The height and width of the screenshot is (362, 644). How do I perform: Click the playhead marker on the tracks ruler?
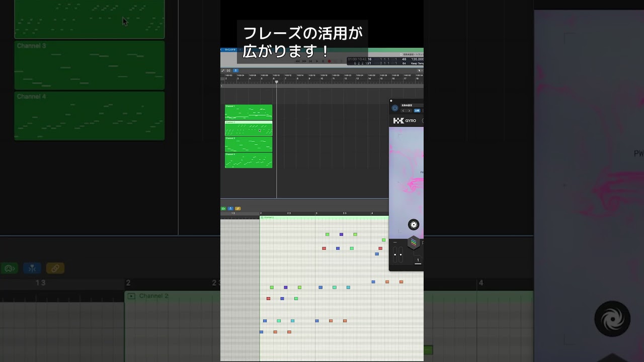pos(276,81)
